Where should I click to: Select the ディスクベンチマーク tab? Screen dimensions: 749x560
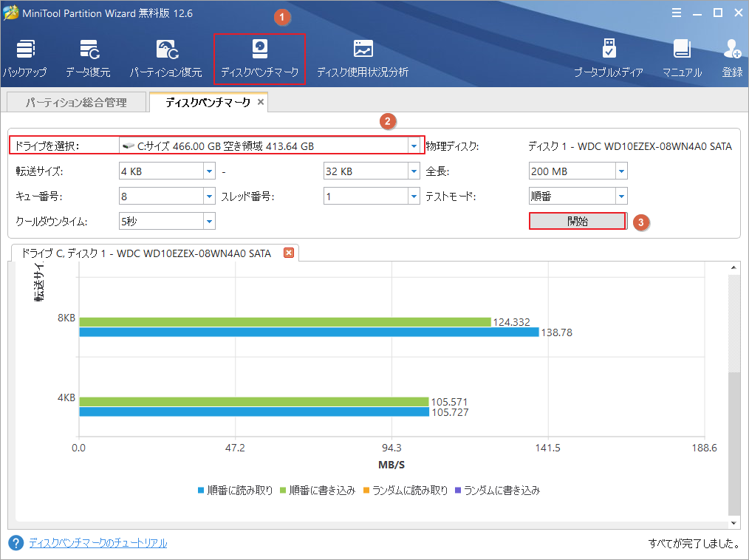pos(208,102)
